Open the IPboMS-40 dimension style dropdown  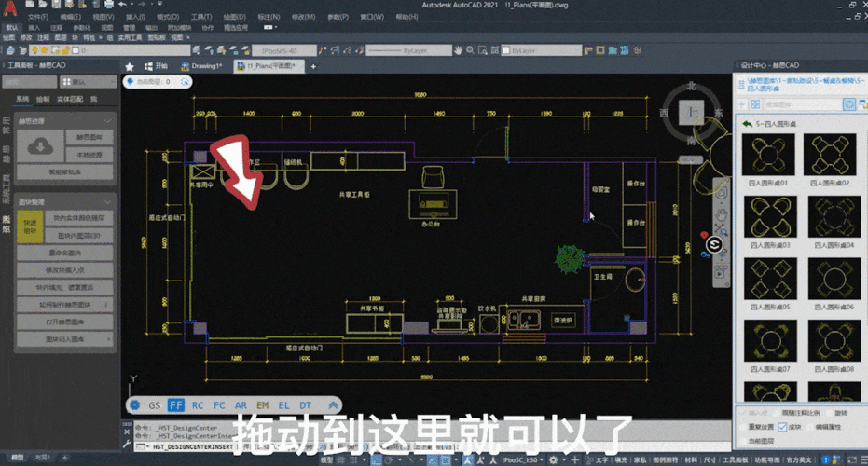pyautogui.click(x=284, y=50)
